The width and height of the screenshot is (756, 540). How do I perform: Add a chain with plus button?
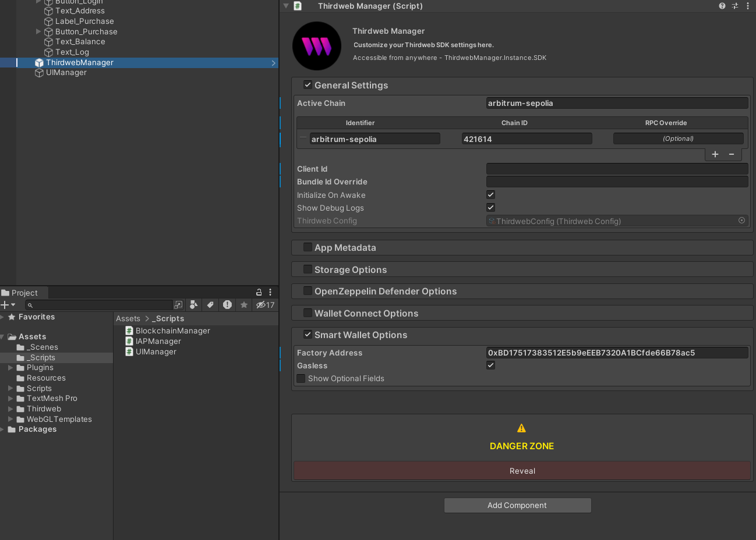tap(715, 154)
